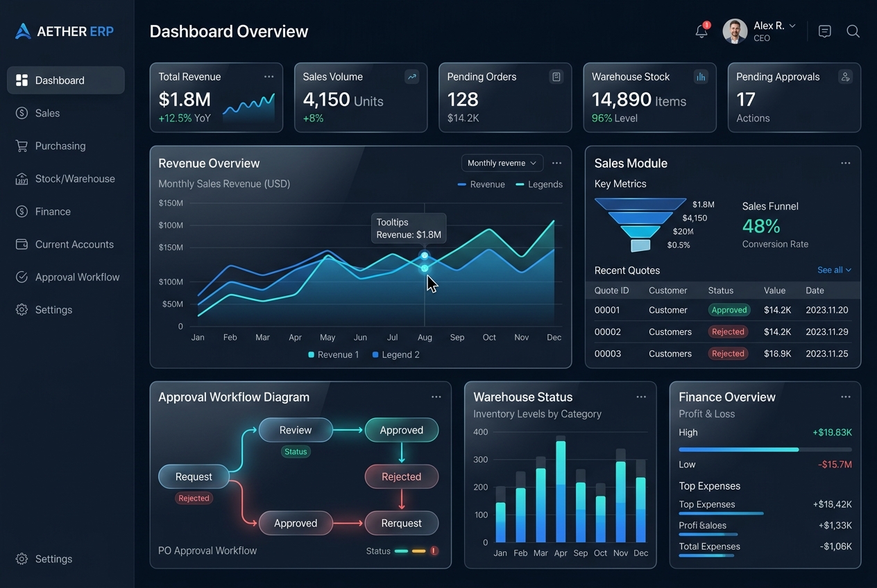Click the sales funnel graphic
Screen dimensions: 877x588
click(640, 225)
